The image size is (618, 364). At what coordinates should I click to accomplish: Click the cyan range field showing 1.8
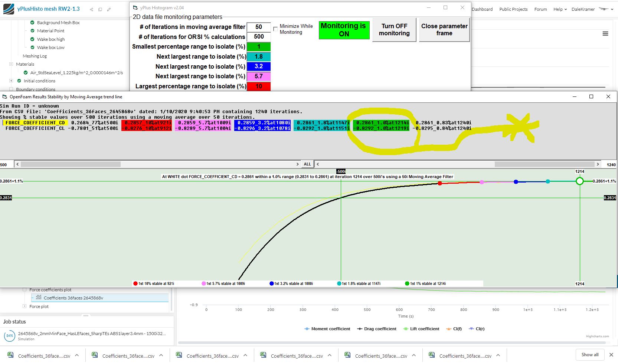coord(259,56)
